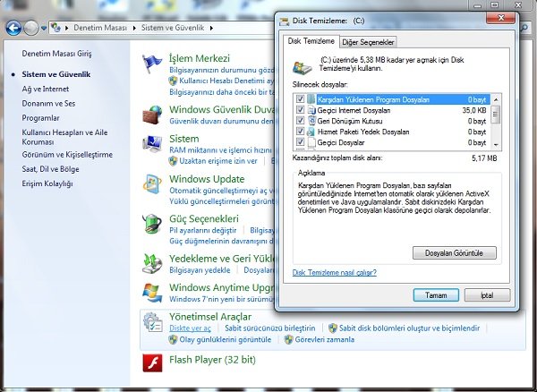Uncheck Geçici Dosyalar checkbox
The width and height of the screenshot is (537, 392).
(301, 142)
